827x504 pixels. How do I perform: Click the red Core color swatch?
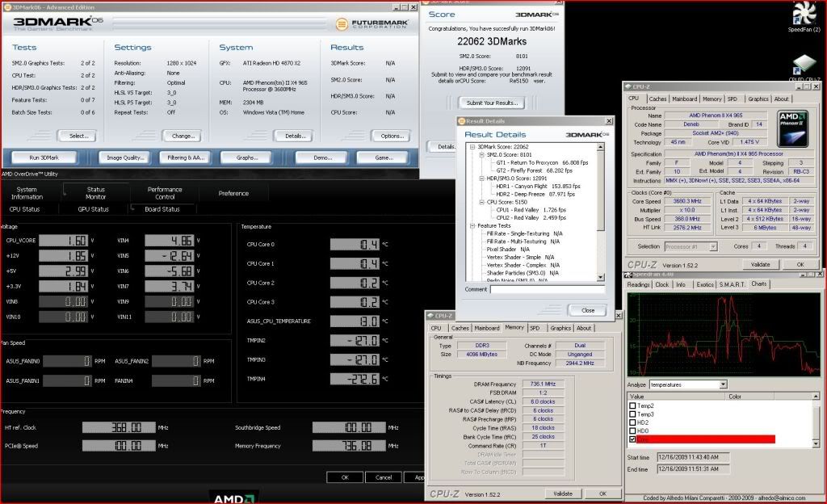pyautogui.click(x=751, y=439)
